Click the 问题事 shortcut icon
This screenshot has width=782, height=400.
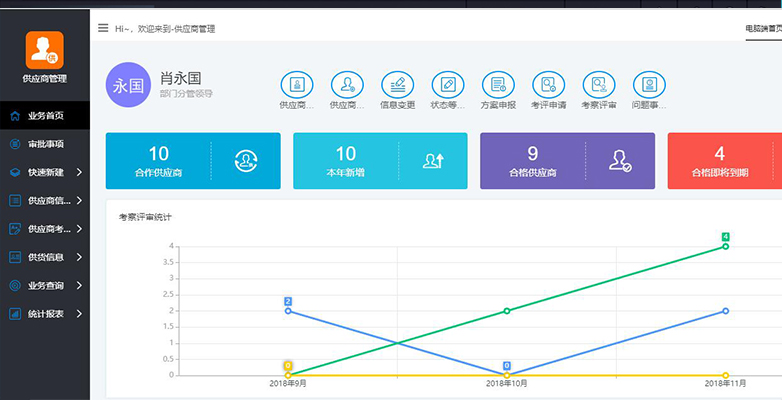pyautogui.click(x=649, y=85)
